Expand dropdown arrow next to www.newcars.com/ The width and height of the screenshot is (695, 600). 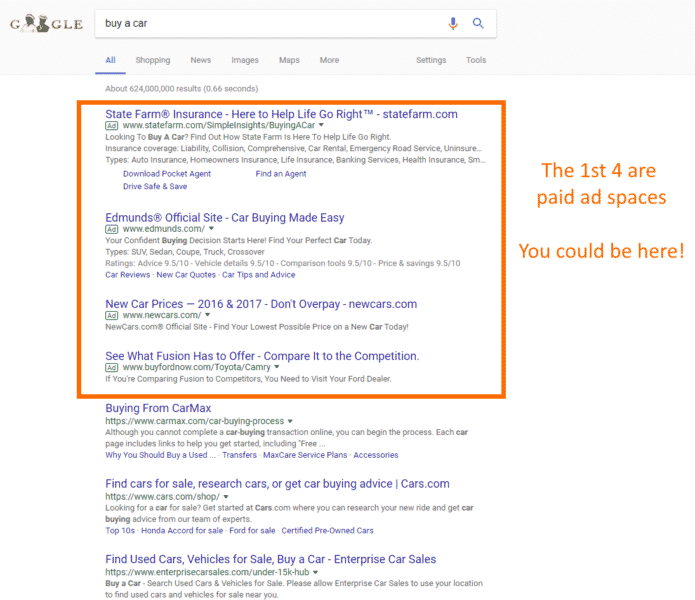pos(207,315)
